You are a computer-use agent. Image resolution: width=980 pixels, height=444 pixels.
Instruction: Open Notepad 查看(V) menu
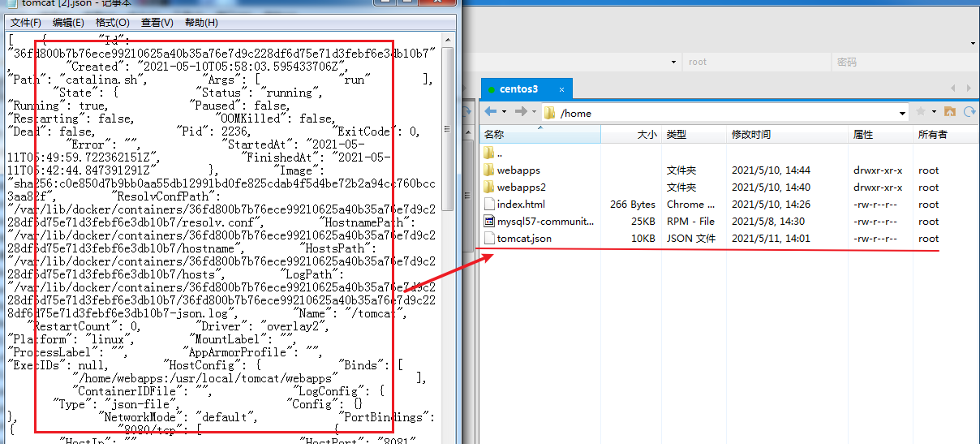pyautogui.click(x=157, y=23)
